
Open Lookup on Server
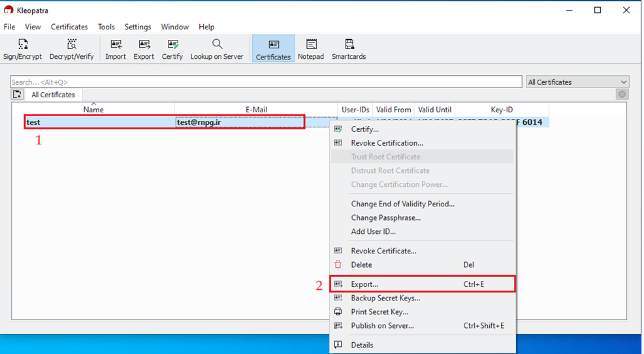click(x=217, y=49)
